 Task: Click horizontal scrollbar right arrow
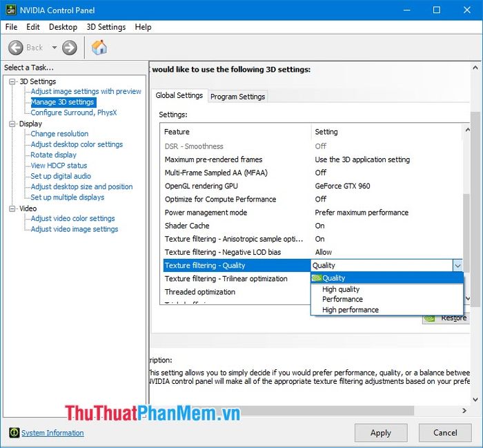[464, 411]
